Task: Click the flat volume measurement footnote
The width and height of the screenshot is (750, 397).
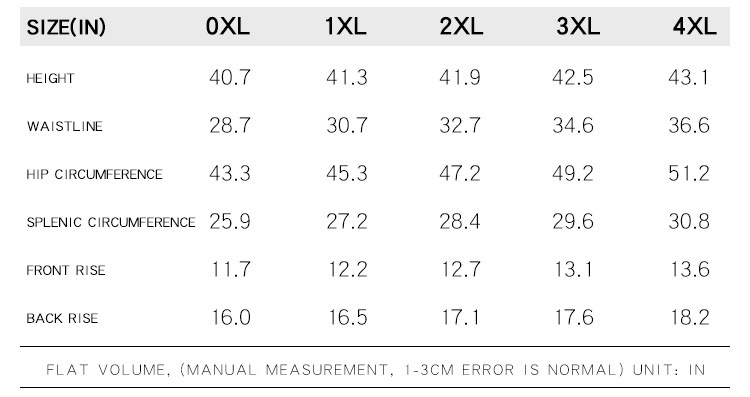Action: (x=375, y=370)
